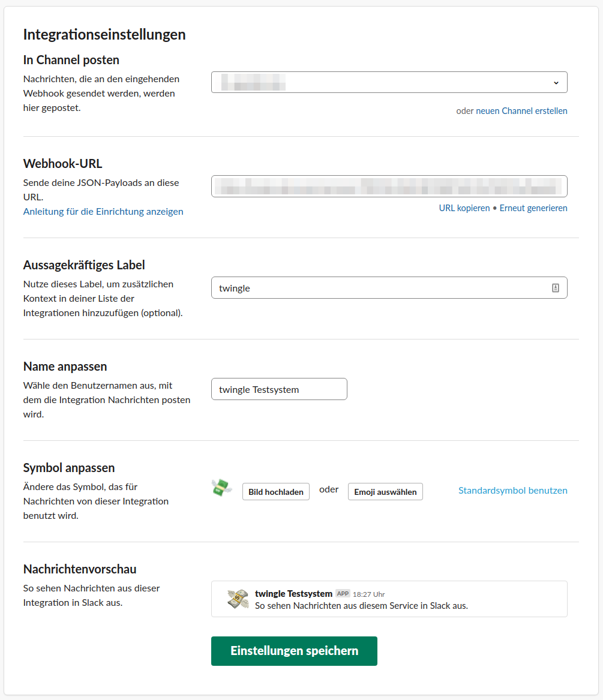Save with 'Einstellungen speichern' button
This screenshot has height=700, width=603.
294,651
